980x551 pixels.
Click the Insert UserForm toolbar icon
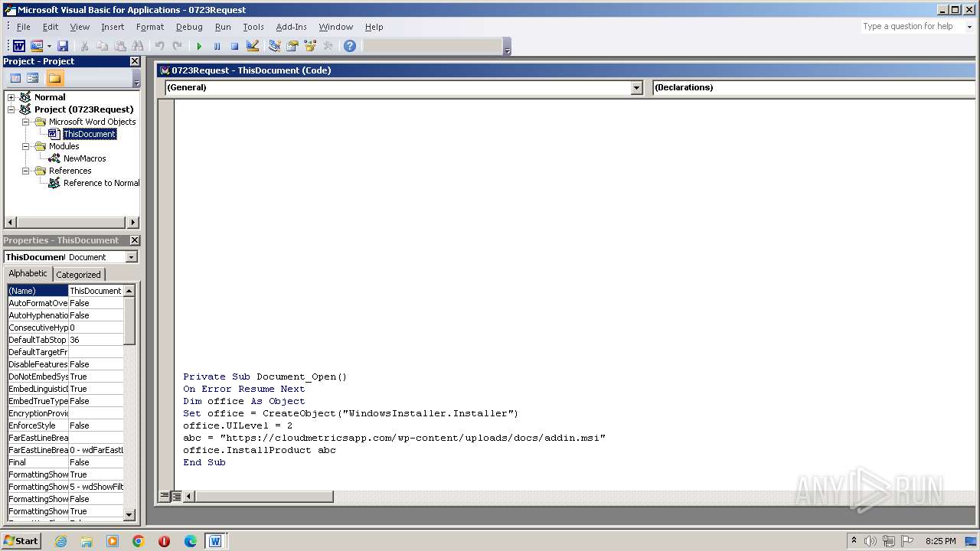(x=36, y=46)
